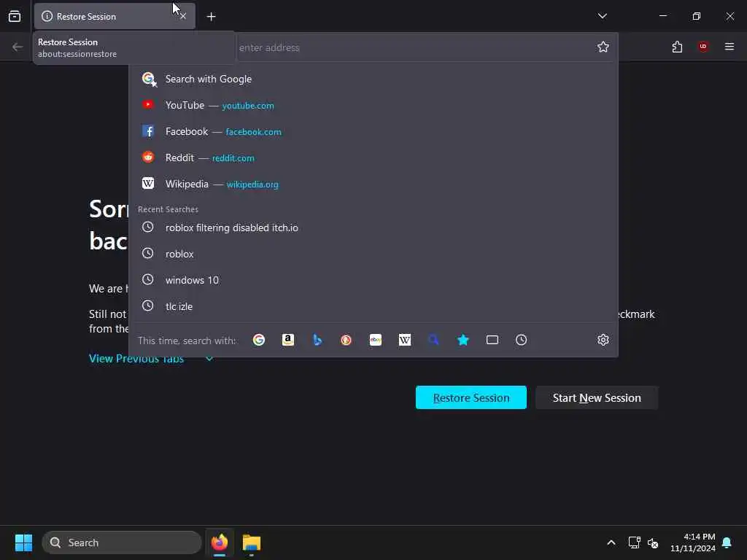Image resolution: width=747 pixels, height=560 pixels.
Task: Open the network status tray icon
Action: pos(634,542)
